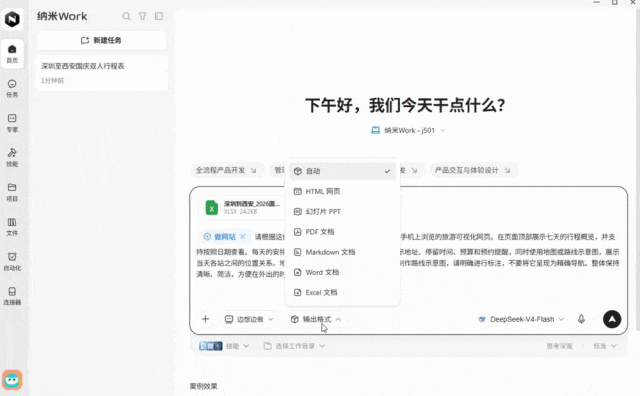Open the 技能 skills sidebar icon
This screenshot has width=640, height=396.
point(12,158)
